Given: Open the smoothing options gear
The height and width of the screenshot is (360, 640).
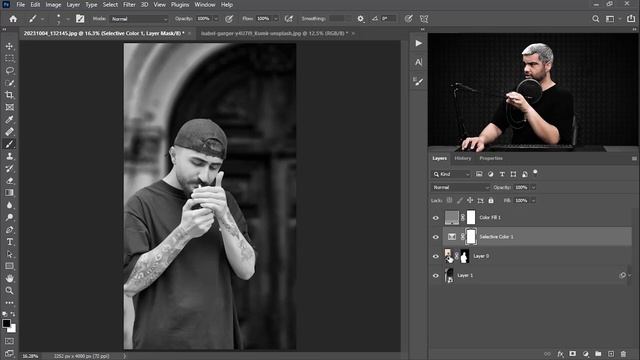Looking at the screenshot, I should pyautogui.click(x=360, y=19).
